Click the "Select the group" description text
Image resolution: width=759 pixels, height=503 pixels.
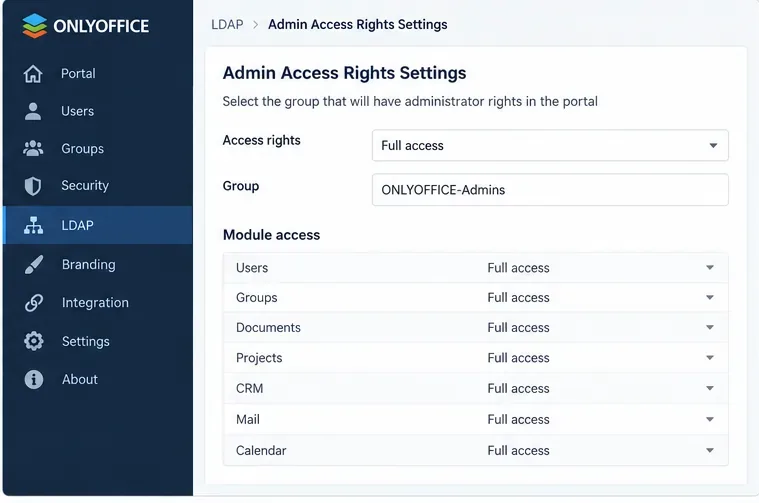(x=410, y=102)
